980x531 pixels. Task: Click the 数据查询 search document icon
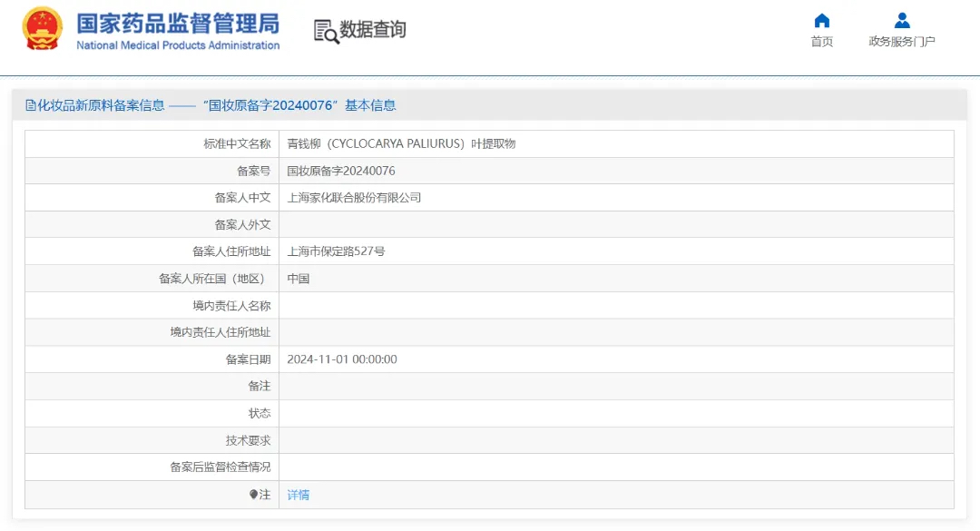click(327, 31)
